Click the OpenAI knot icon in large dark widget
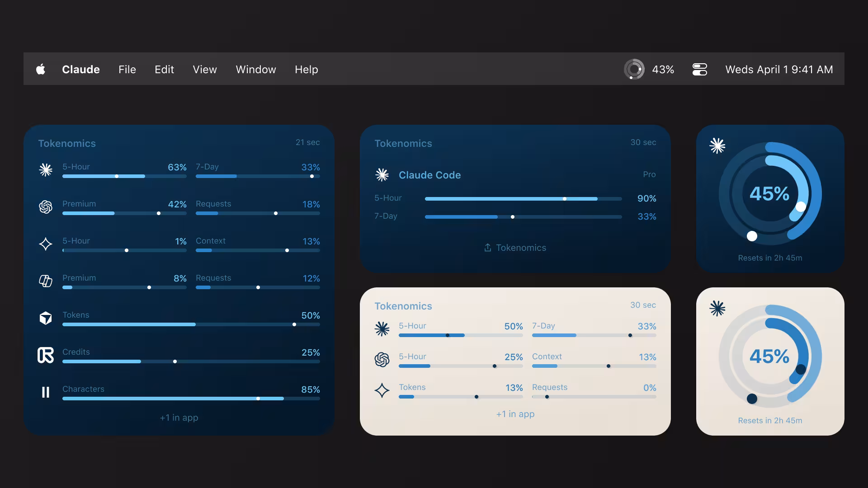Image resolution: width=868 pixels, height=488 pixels. tap(46, 207)
